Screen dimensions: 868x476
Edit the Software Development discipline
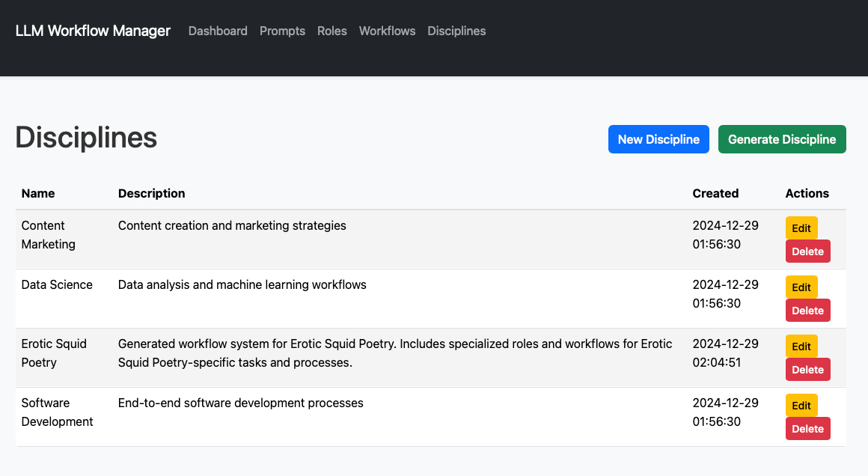pos(801,405)
